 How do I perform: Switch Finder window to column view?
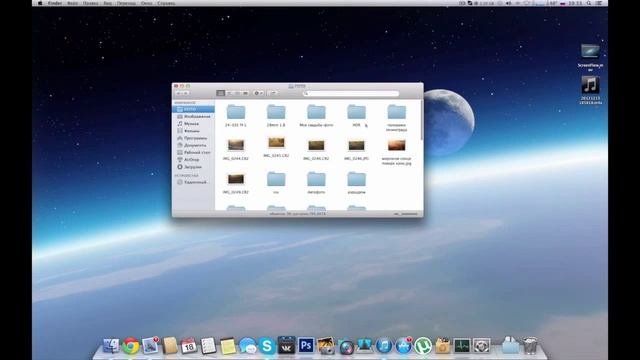point(237,93)
